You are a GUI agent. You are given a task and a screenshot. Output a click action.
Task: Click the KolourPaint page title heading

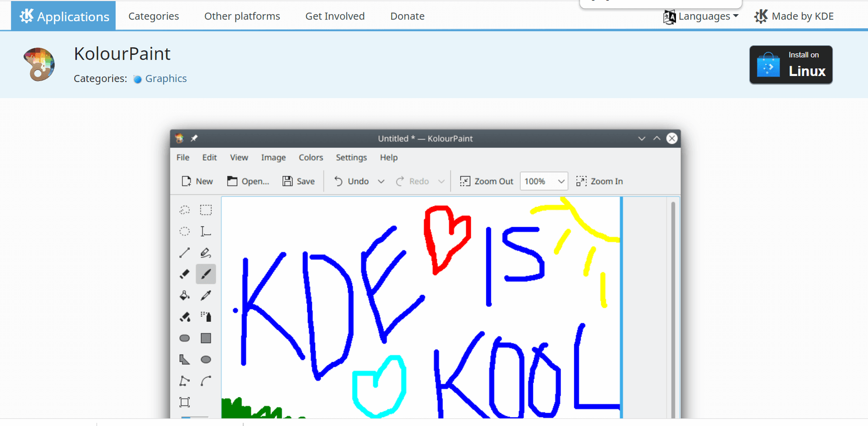[122, 54]
